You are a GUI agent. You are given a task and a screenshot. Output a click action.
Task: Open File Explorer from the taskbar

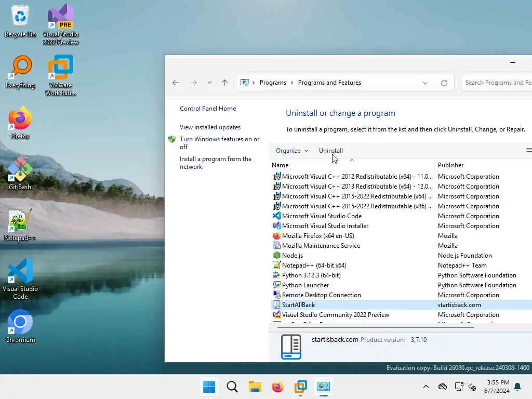[255, 387]
